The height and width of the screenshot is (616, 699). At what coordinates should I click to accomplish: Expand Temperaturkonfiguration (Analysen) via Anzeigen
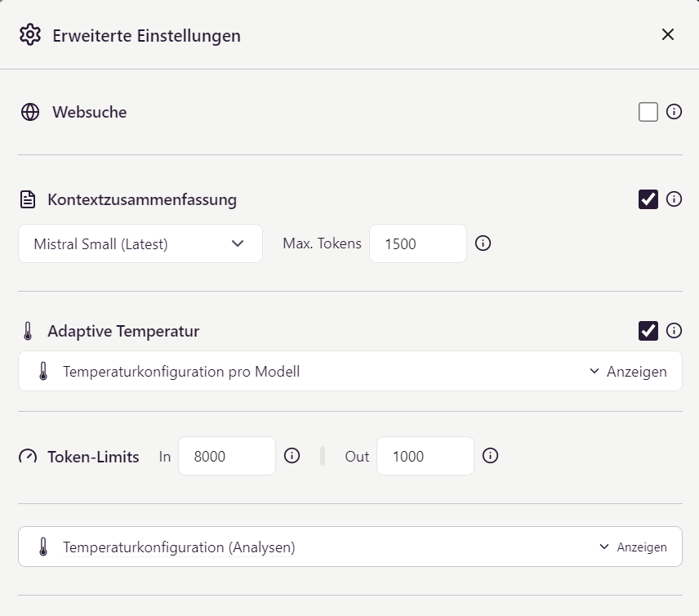(x=633, y=547)
